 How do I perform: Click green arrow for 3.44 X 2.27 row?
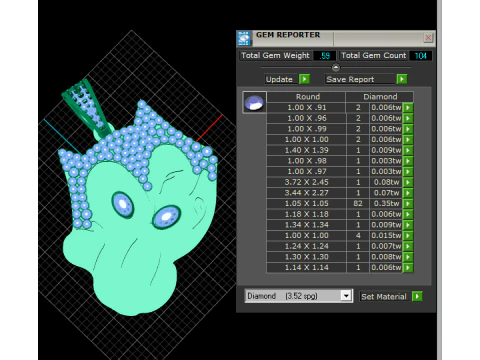click(408, 193)
